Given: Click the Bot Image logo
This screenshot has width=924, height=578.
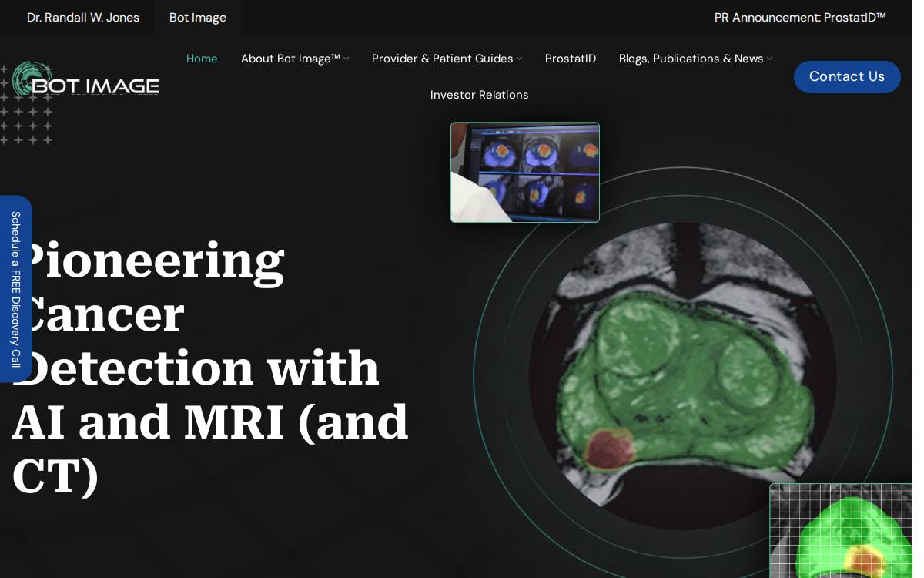Looking at the screenshot, I should 86,80.
